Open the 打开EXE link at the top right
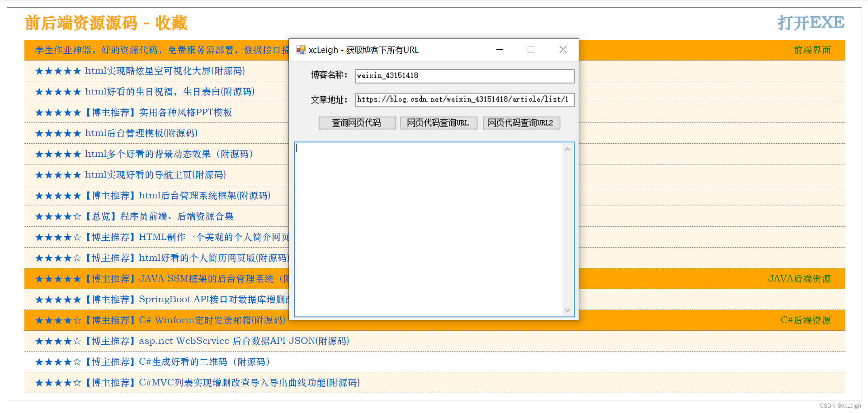 tap(811, 23)
